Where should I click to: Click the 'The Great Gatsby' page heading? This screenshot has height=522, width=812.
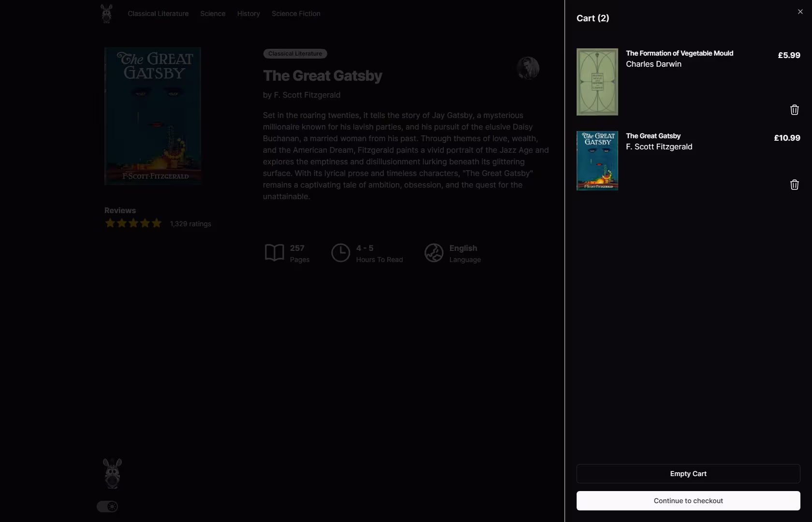(x=322, y=76)
